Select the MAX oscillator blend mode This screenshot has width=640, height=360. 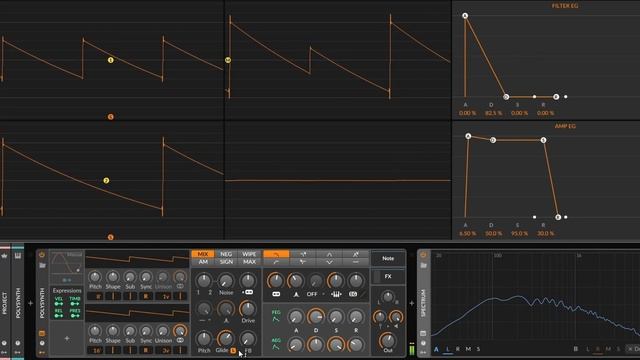tap(249, 262)
